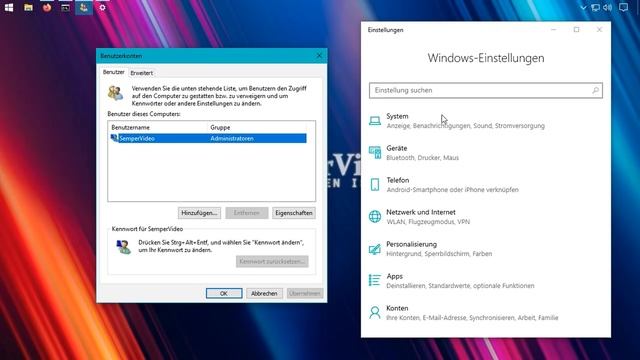Image resolution: width=640 pixels, height=360 pixels.
Task: Open the System laptop icon
Action: [375, 121]
